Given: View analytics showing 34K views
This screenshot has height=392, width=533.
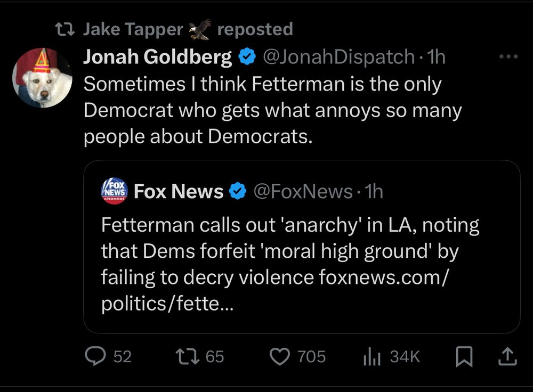Looking at the screenshot, I should [x=371, y=357].
